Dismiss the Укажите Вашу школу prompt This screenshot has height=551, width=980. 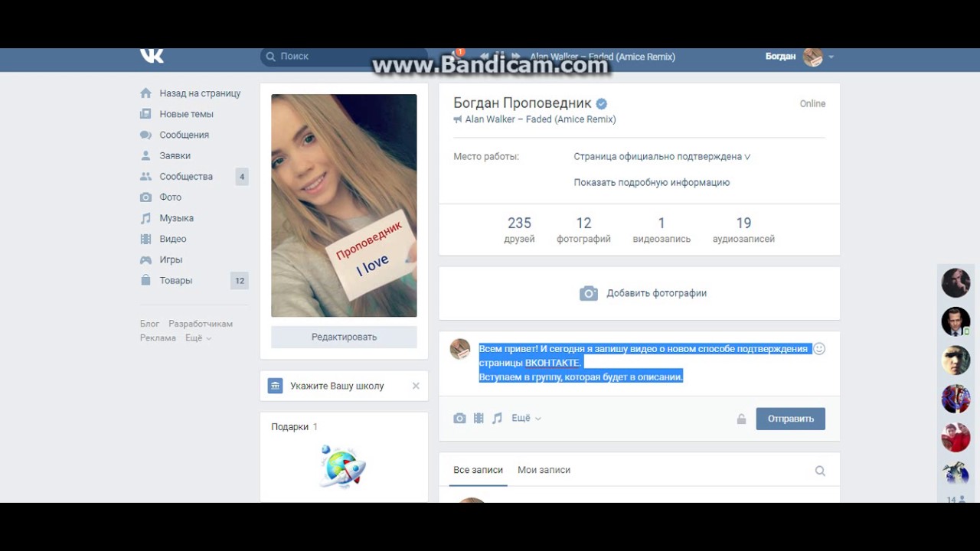pos(416,386)
